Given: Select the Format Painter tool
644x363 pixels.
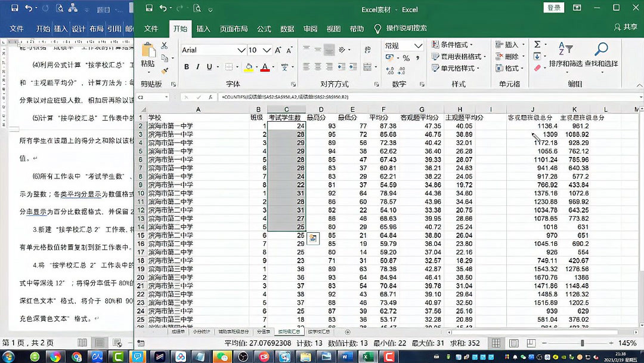Looking at the screenshot, I should 165,70.
